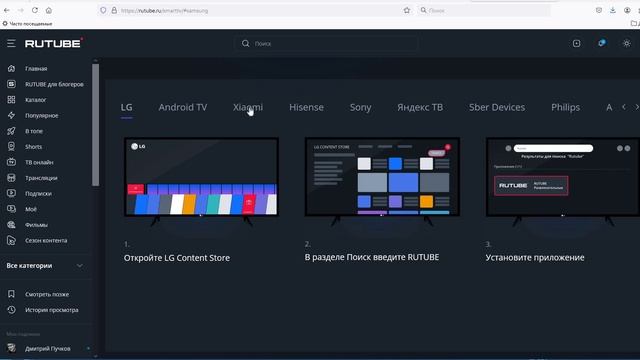Click the browser home icon
Viewport: 640px width, 360px height.
49,10
